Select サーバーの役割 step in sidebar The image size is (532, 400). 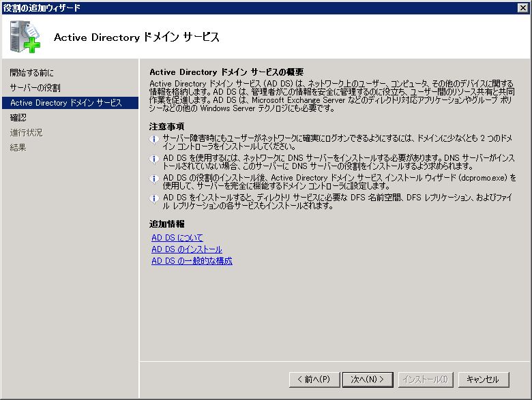click(35, 88)
